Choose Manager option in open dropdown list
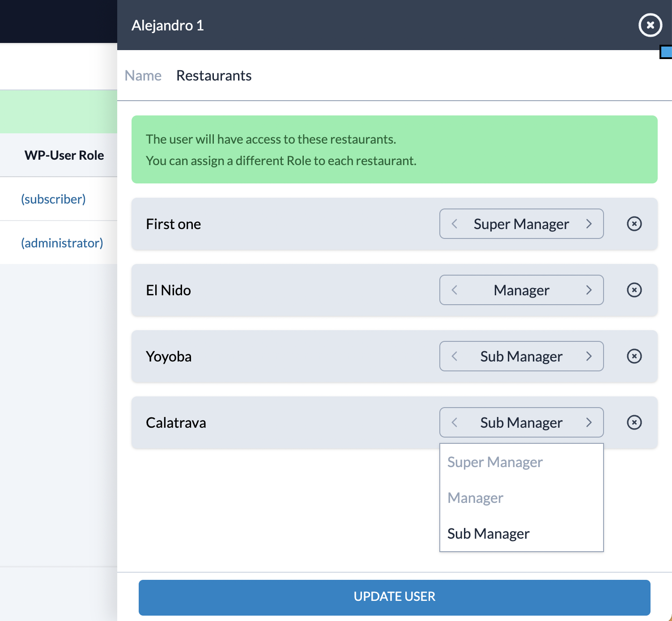This screenshot has width=672, height=621. (475, 498)
